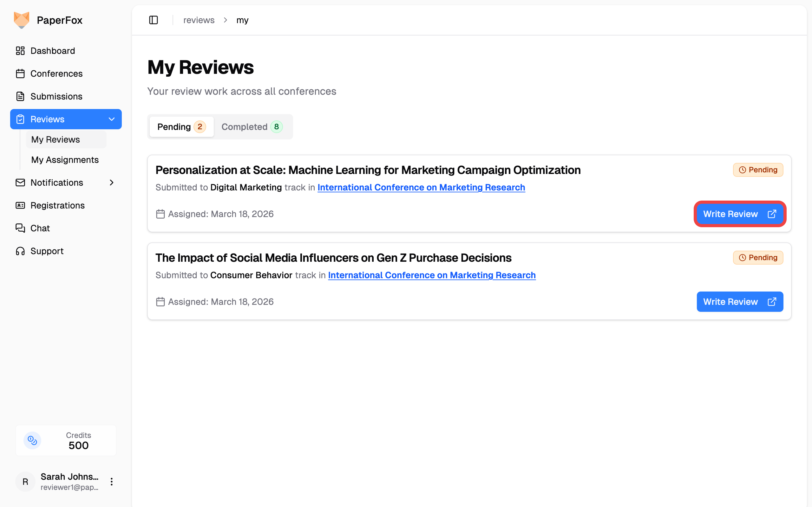Select the Pending tab
Image resolution: width=812 pixels, height=507 pixels.
pyautogui.click(x=181, y=127)
